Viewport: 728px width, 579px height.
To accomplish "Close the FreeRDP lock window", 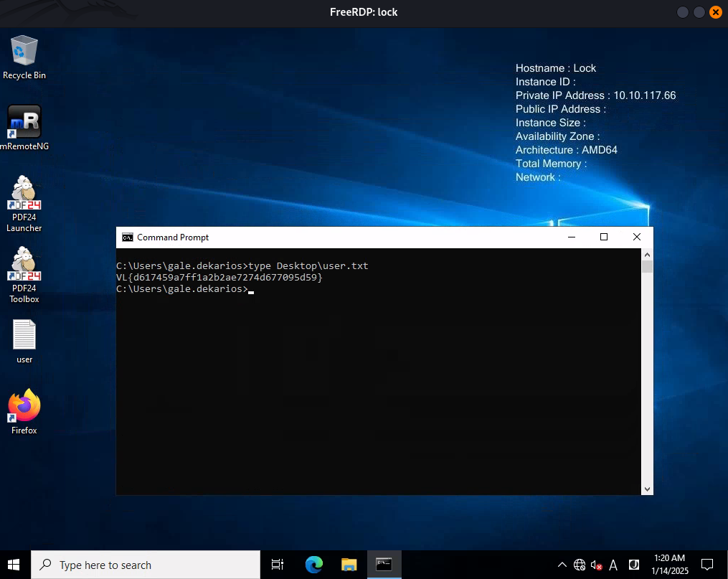I will [x=716, y=12].
